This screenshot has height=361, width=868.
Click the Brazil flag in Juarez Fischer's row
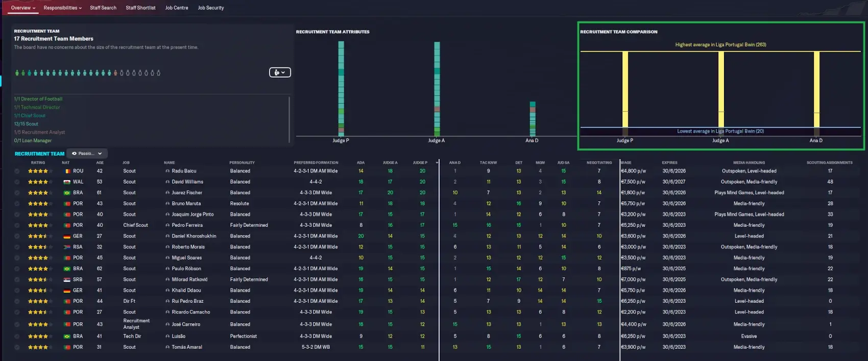pyautogui.click(x=66, y=193)
